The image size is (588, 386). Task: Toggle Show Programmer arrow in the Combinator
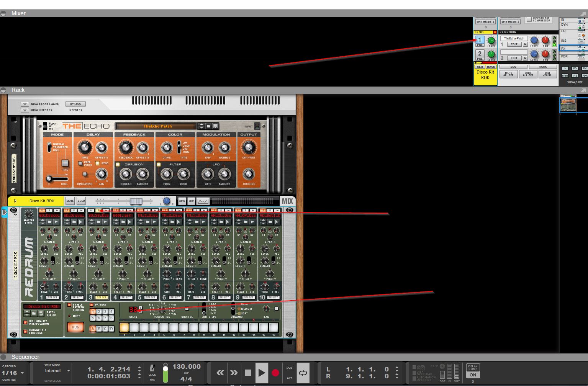25,104
